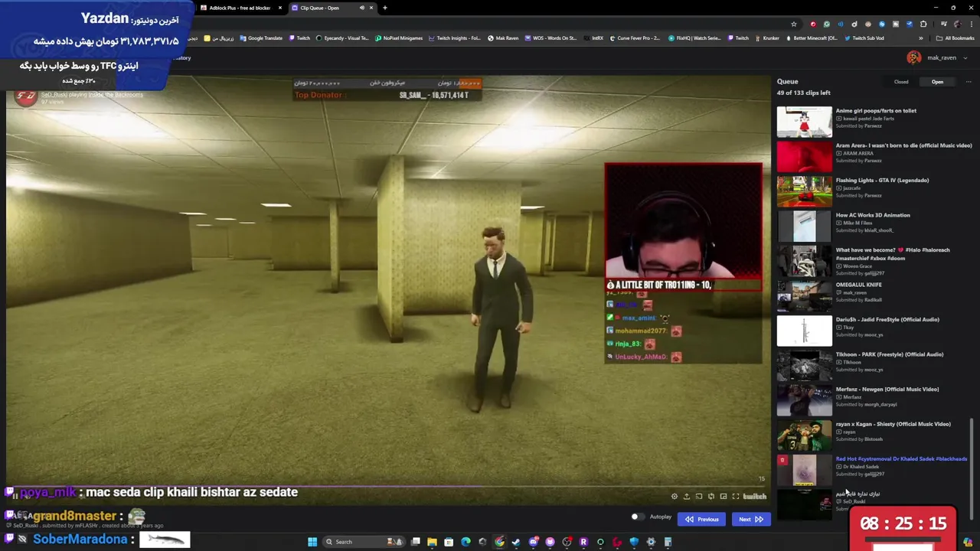Click the queue panel scrollbar
The height and width of the screenshot is (551, 980).
(x=972, y=467)
